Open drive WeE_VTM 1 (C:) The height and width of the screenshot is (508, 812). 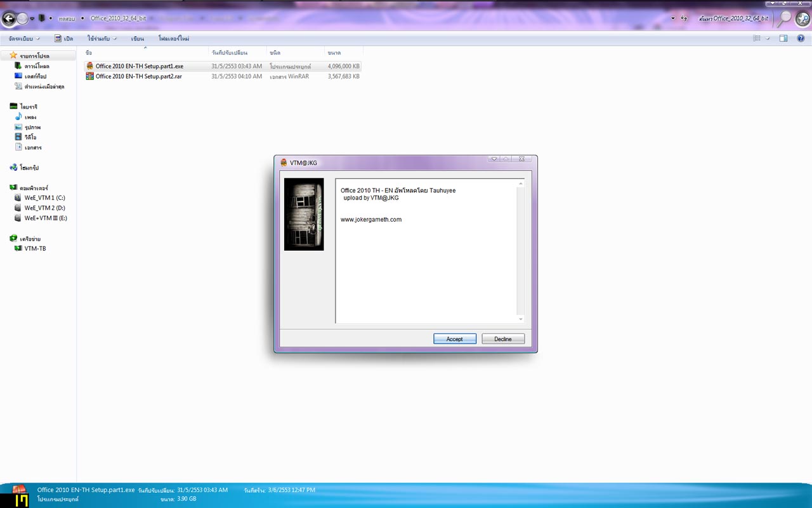point(44,198)
